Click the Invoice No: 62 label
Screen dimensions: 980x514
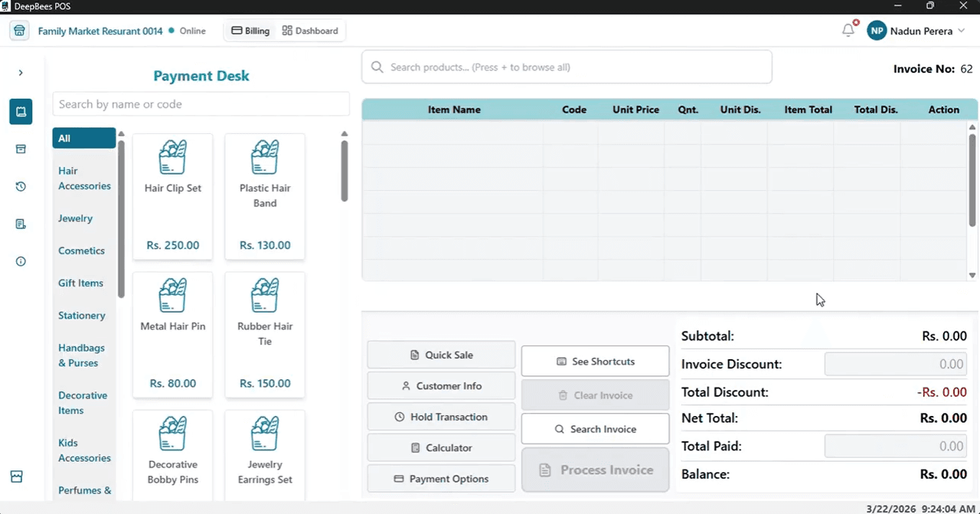click(x=933, y=69)
